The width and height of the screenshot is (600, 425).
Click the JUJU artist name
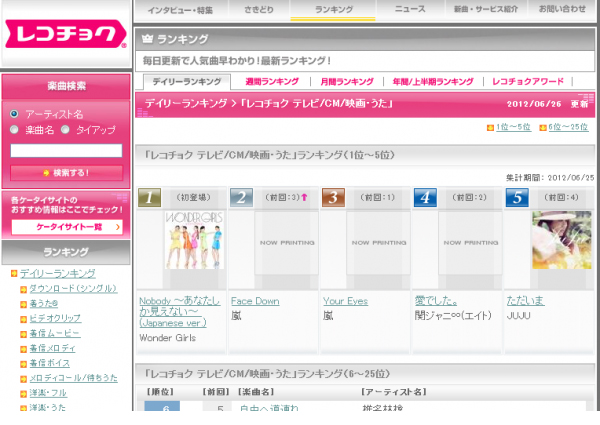point(518,316)
